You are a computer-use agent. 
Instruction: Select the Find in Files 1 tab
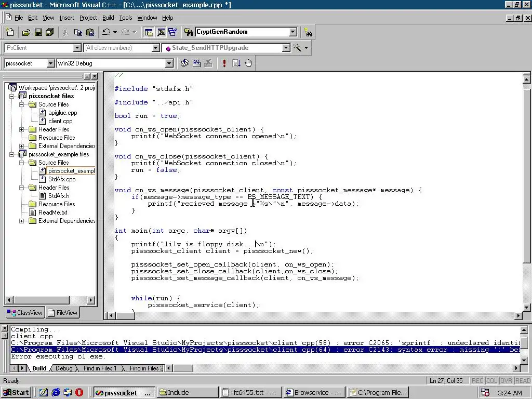pos(100,368)
